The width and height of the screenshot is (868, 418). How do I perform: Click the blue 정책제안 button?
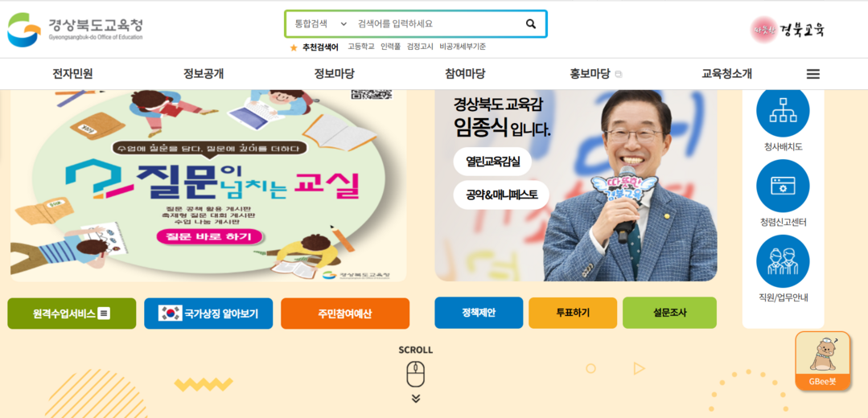[x=479, y=313]
